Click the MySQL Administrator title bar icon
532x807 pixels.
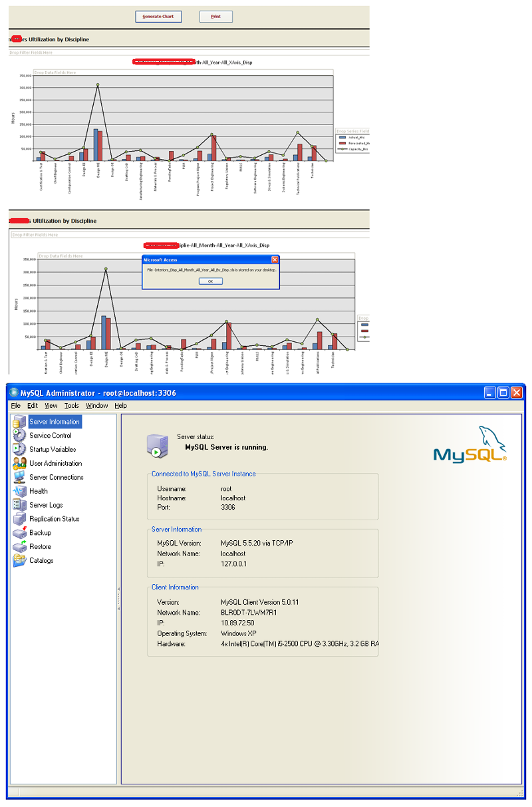(x=13, y=393)
